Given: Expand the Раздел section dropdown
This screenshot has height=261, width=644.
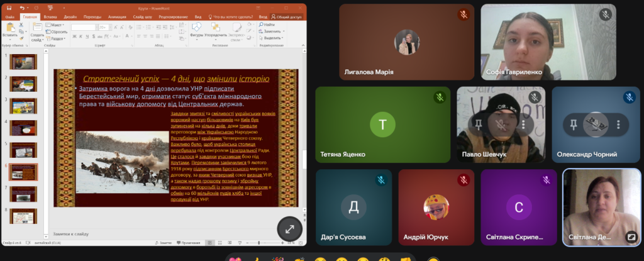Looking at the screenshot, I should pos(57,38).
